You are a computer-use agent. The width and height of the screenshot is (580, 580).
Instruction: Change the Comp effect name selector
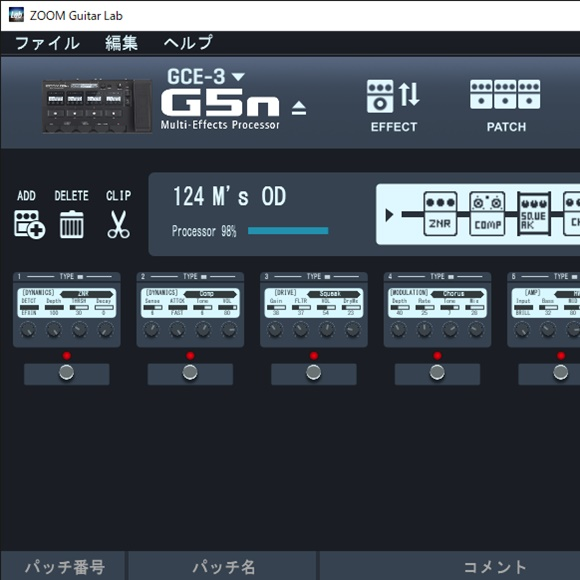(x=210, y=294)
